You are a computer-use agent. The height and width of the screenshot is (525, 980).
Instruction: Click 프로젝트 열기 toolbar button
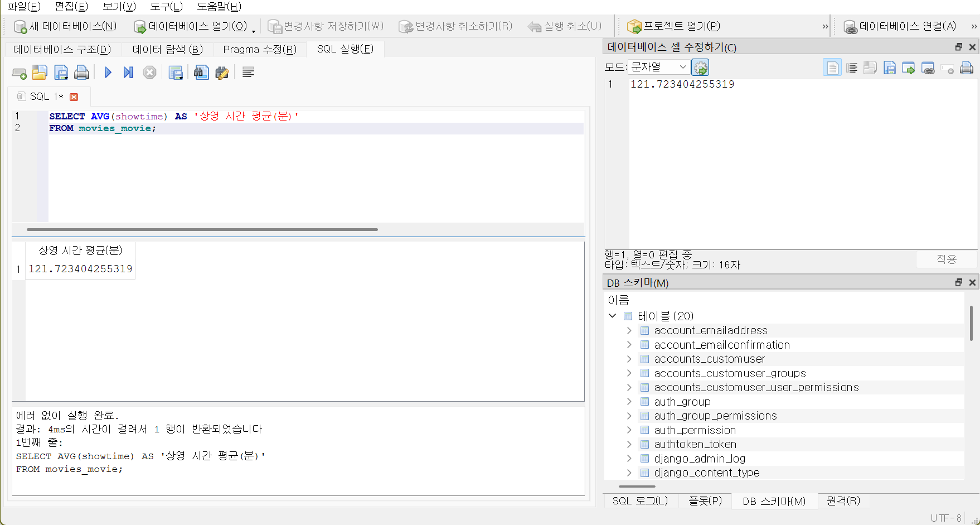pyautogui.click(x=673, y=26)
